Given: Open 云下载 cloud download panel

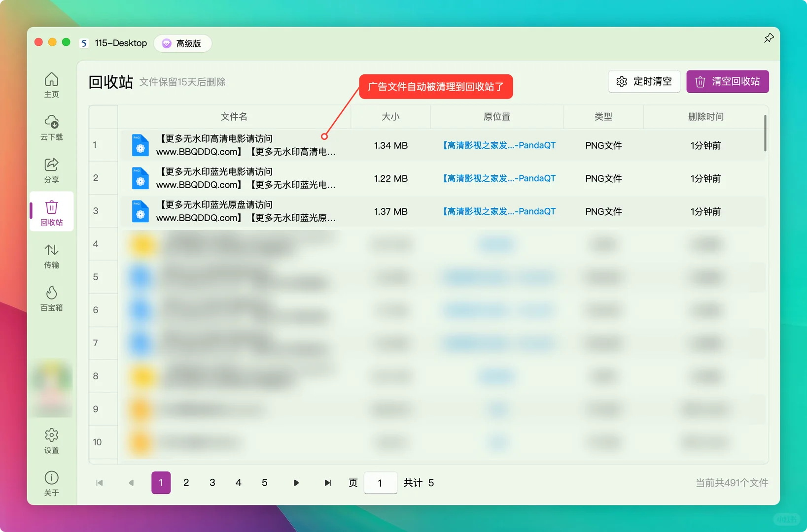Looking at the screenshot, I should 51,127.
